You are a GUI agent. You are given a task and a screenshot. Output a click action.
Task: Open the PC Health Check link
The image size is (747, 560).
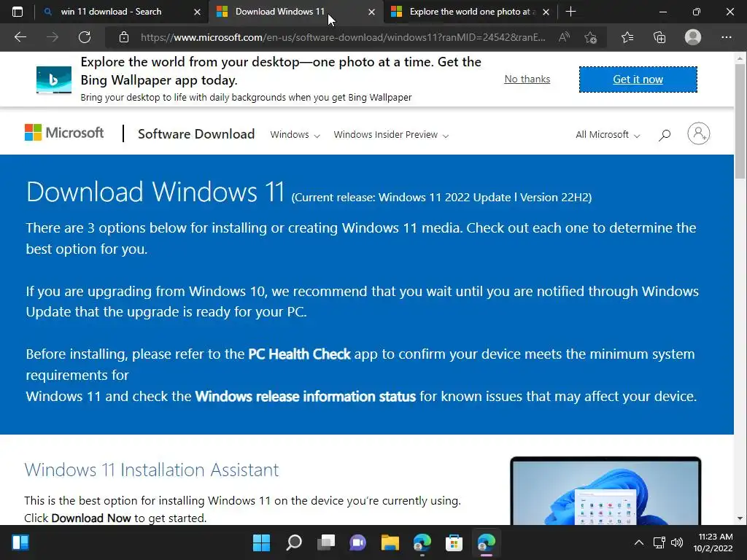click(299, 354)
